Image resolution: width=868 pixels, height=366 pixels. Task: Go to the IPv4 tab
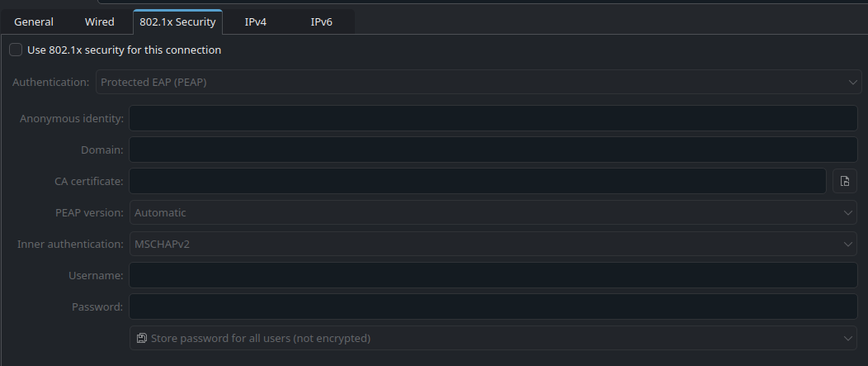(x=255, y=22)
